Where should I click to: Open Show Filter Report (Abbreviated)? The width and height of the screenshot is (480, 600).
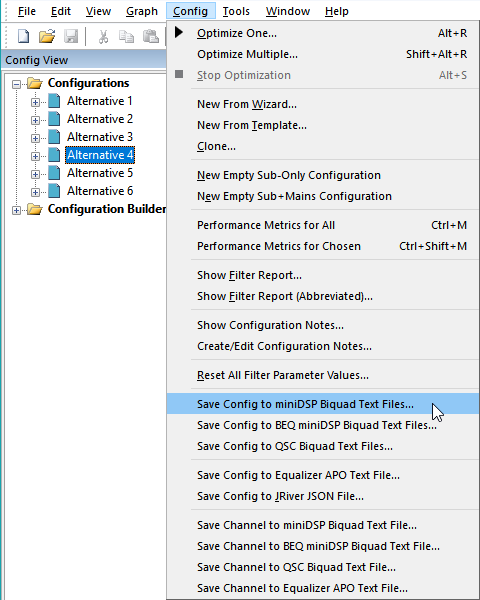[x=323, y=297]
